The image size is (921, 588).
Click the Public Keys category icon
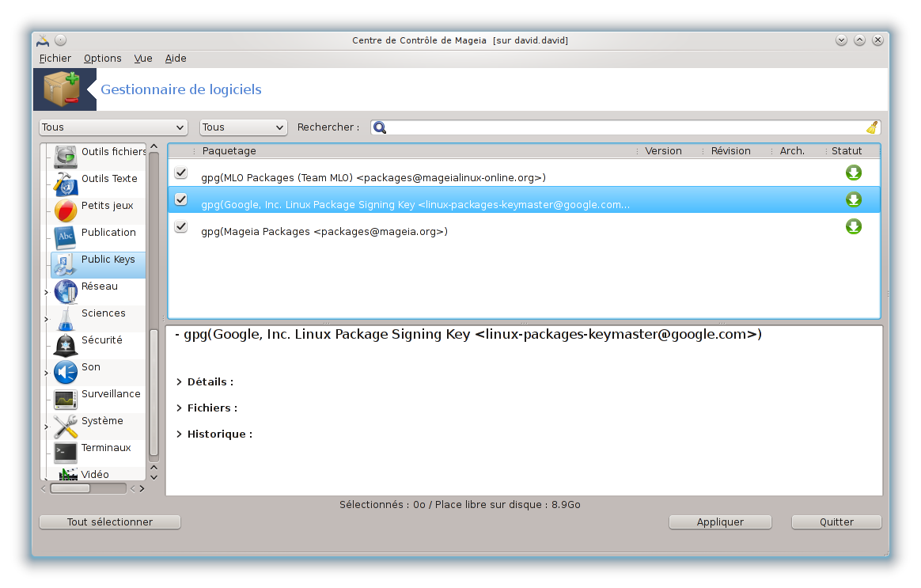coord(65,264)
